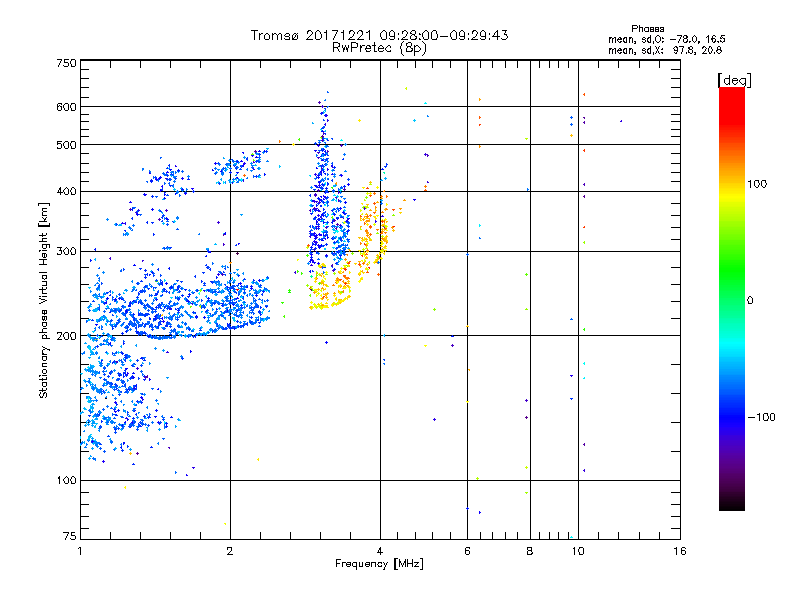800x600 pixels.
Task: Click the y-axis tick label '100'
Action: click(66, 480)
